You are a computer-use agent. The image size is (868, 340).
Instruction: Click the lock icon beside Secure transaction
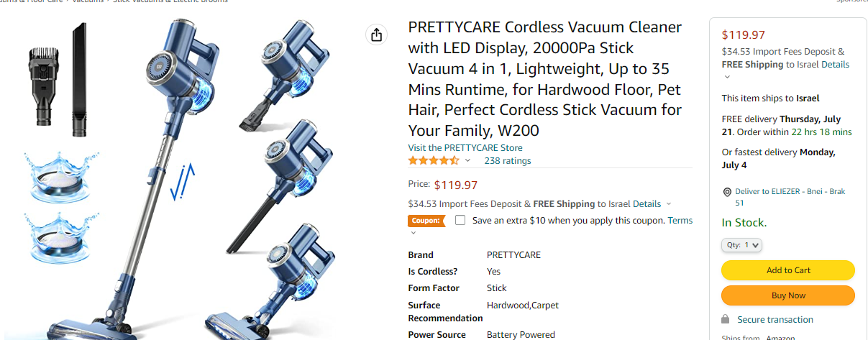[726, 319]
